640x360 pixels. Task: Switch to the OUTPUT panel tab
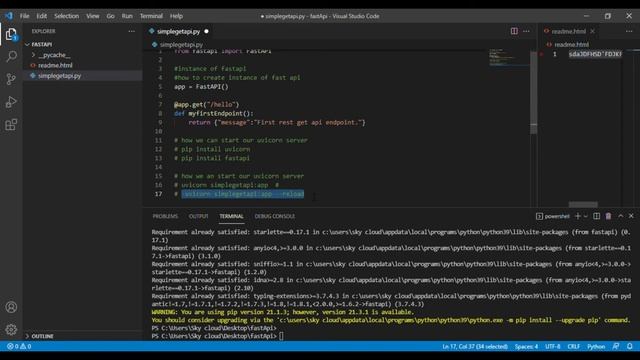tap(198, 216)
